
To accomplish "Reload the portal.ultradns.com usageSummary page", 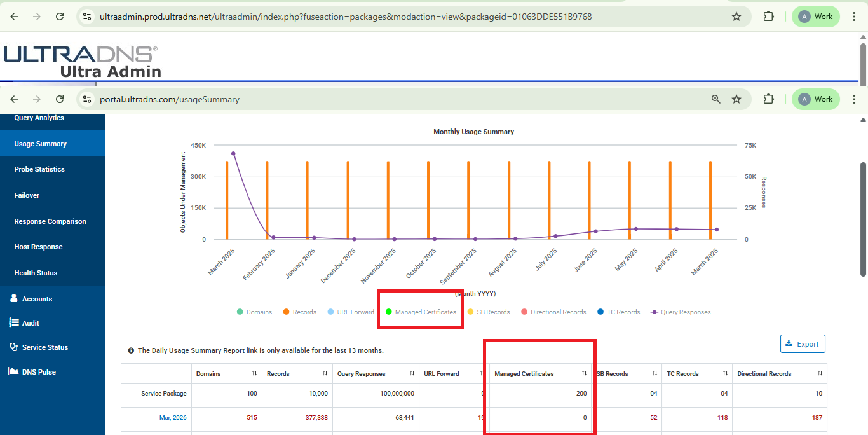I will click(60, 99).
